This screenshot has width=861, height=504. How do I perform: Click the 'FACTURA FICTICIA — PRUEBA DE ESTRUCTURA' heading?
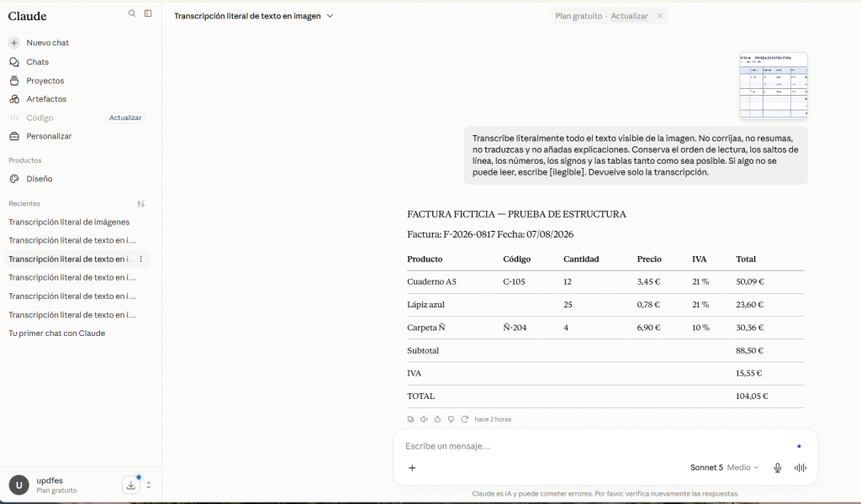coord(516,214)
